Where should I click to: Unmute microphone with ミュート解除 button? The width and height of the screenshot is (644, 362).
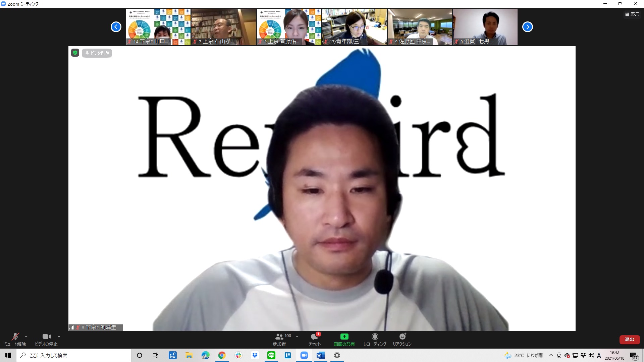[15, 339]
